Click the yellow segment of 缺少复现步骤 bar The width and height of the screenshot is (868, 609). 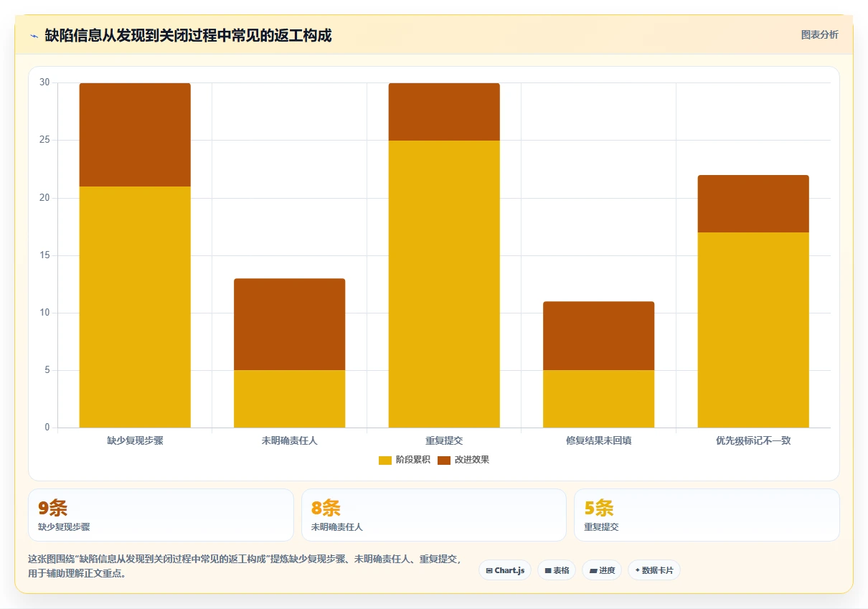point(135,307)
